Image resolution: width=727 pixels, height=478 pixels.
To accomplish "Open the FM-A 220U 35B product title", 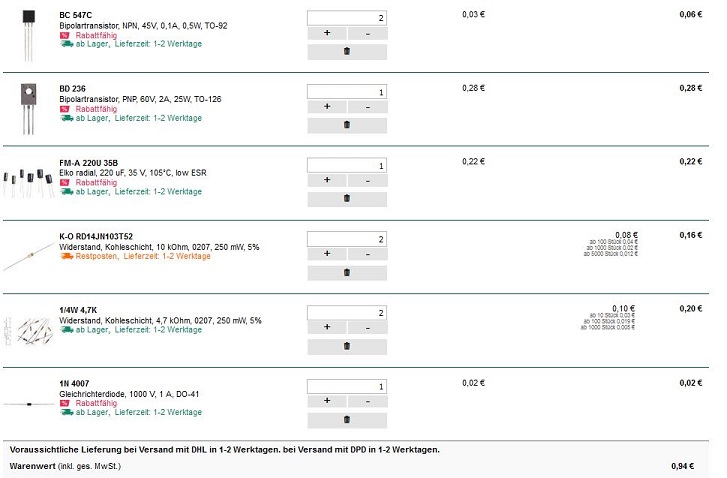I will pos(88,162).
